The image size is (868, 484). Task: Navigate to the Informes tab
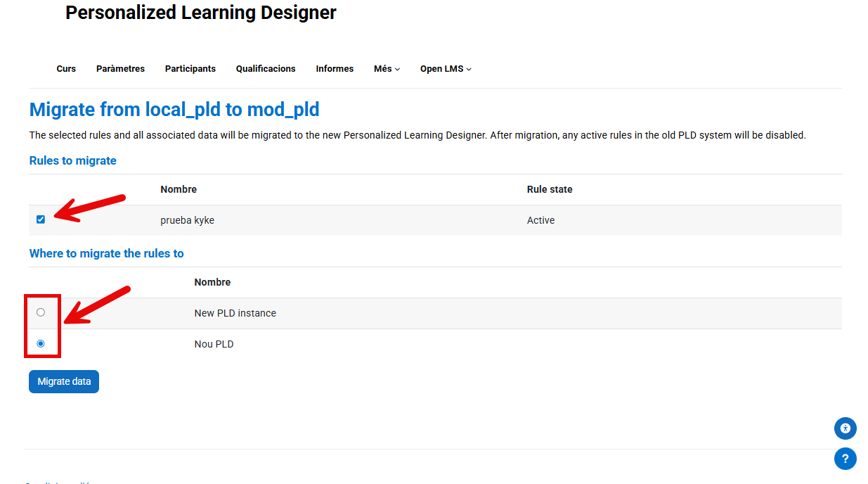coord(335,69)
